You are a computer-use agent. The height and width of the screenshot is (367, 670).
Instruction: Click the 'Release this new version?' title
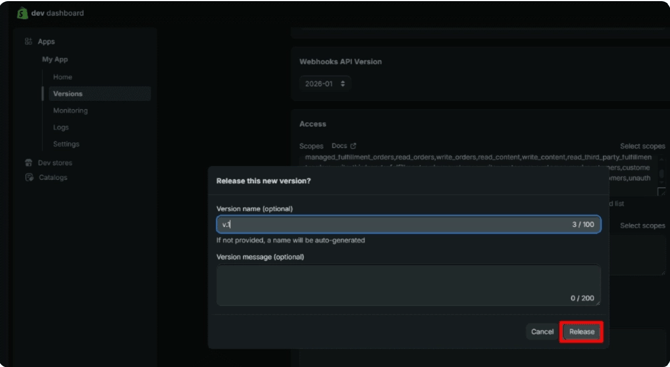tap(264, 181)
